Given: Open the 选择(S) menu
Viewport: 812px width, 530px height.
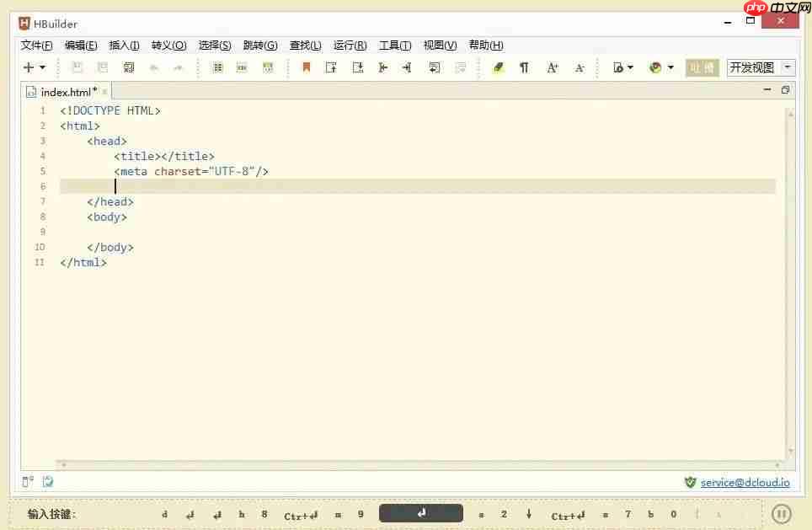Looking at the screenshot, I should click(215, 45).
